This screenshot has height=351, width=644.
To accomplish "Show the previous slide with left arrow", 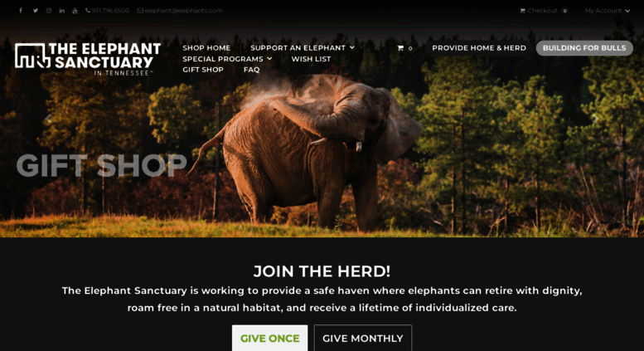I will [48, 119].
